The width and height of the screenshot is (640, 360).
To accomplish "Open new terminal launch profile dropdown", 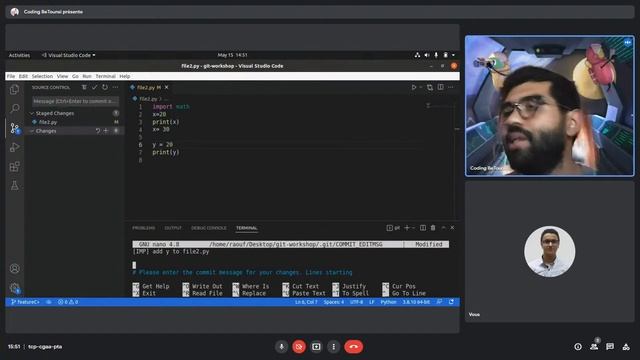I will 413,228.
